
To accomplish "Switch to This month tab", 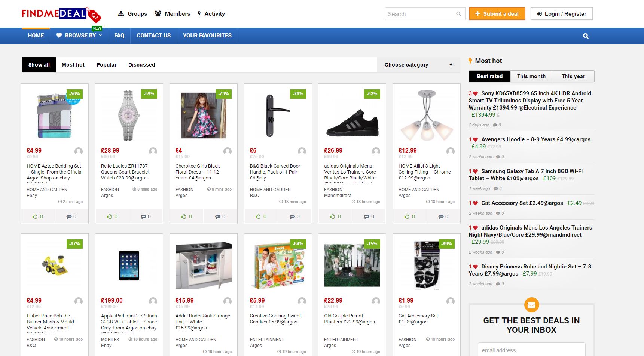I will (531, 76).
